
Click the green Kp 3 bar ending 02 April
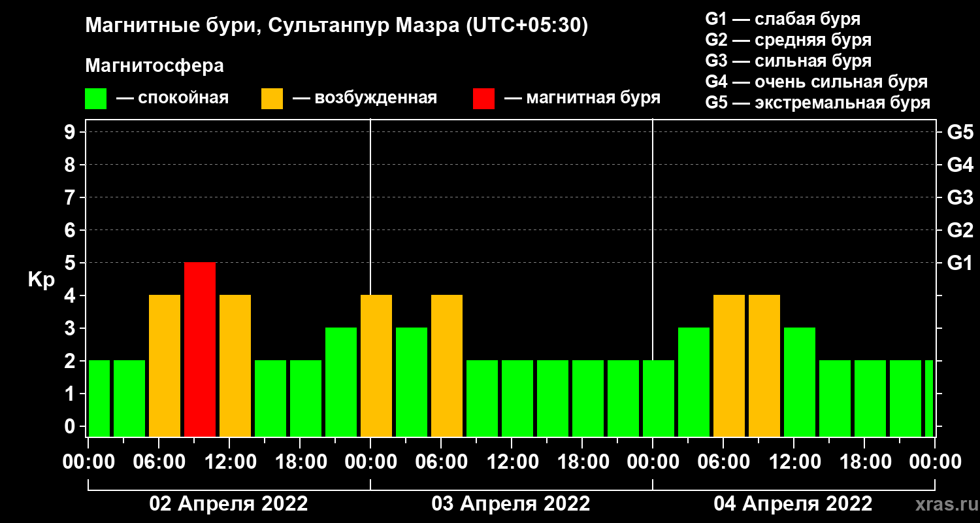pos(341,382)
